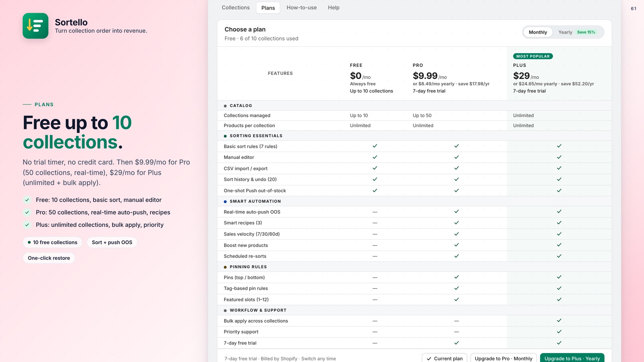Click Plus checkmark for Bulk apply across collections
Viewport: 644px width, 362px height.
click(x=559, y=321)
